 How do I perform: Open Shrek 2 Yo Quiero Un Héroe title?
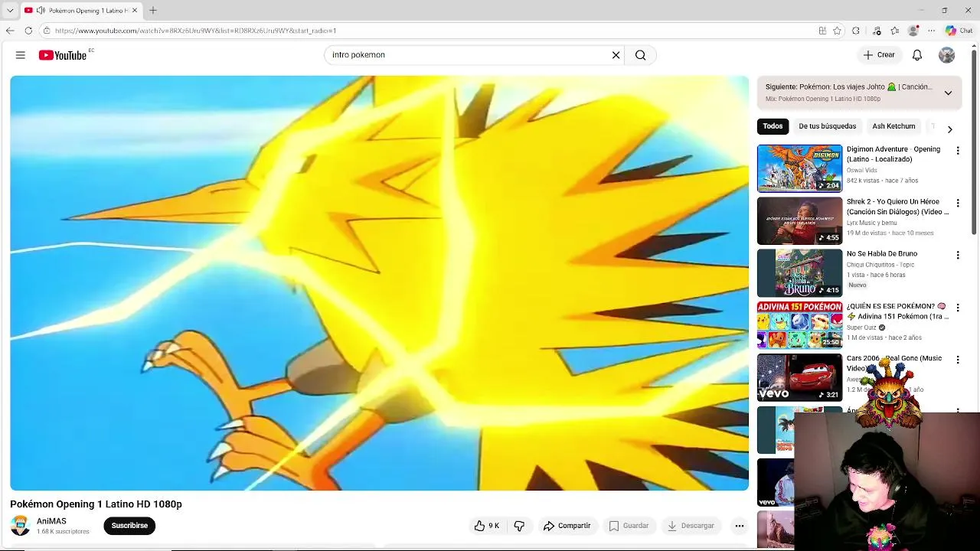click(897, 207)
